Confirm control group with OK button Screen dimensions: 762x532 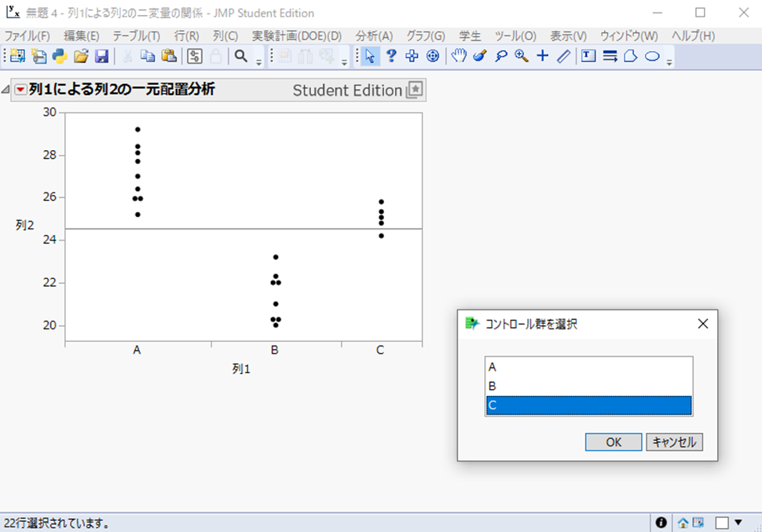click(614, 442)
